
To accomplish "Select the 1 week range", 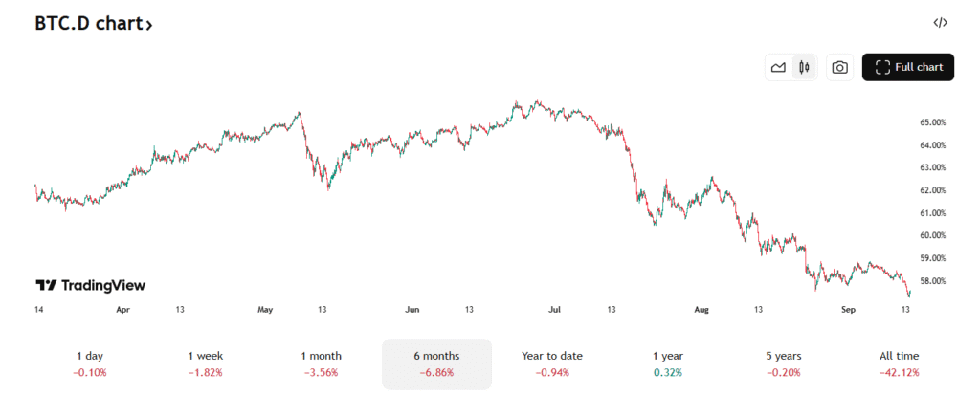I will 205,363.
